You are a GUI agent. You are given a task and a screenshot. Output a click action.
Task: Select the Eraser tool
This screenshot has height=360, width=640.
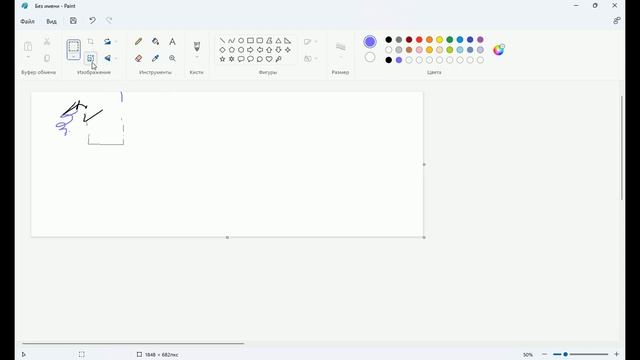point(138,58)
